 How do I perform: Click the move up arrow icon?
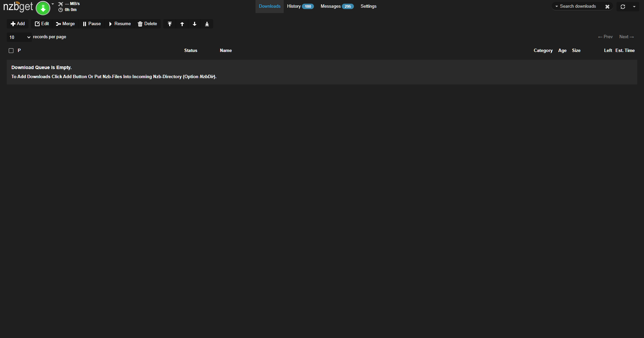pos(182,24)
